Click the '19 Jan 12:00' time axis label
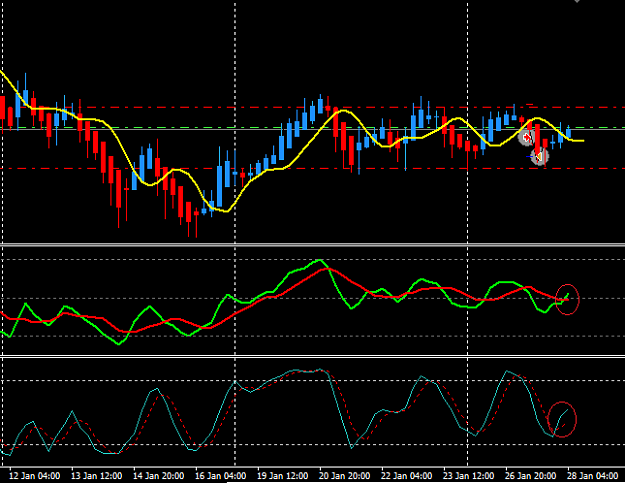This screenshot has height=484, width=625. [x=282, y=476]
